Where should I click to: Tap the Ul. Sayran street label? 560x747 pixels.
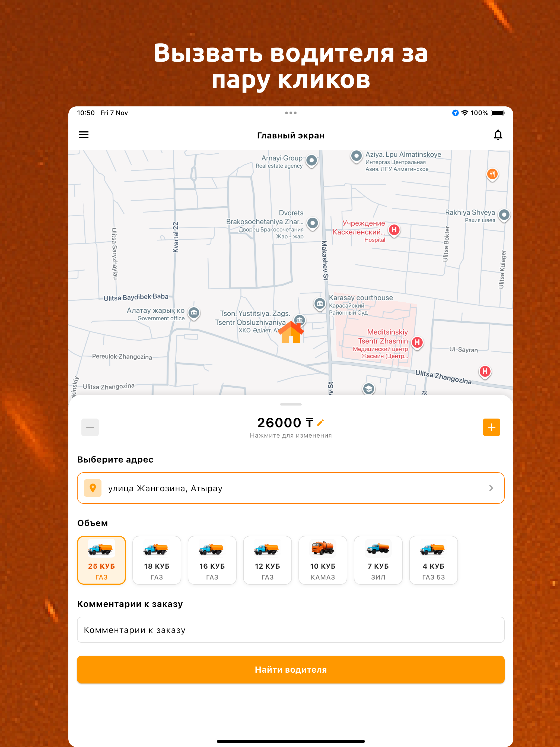463,350
